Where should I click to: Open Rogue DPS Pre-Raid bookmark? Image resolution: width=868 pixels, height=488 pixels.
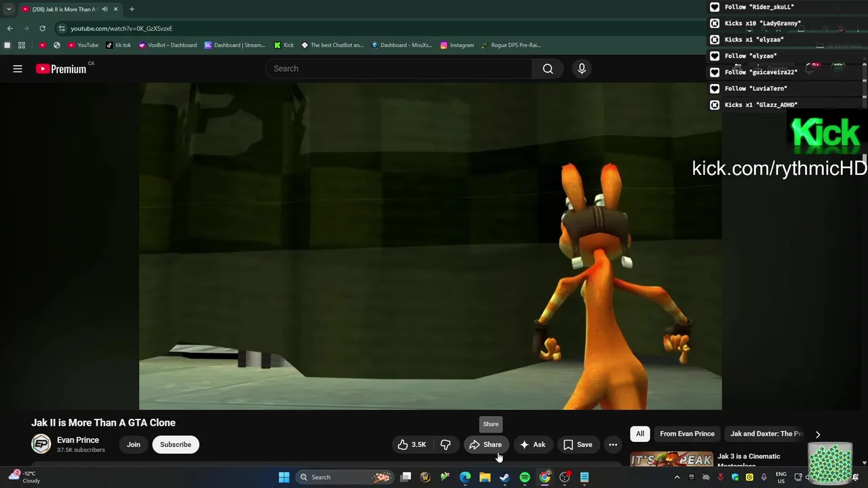[x=511, y=45]
